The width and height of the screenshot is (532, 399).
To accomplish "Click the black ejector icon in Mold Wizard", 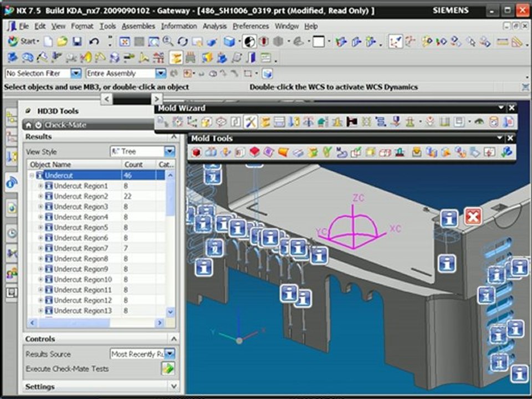I will 351,122.
